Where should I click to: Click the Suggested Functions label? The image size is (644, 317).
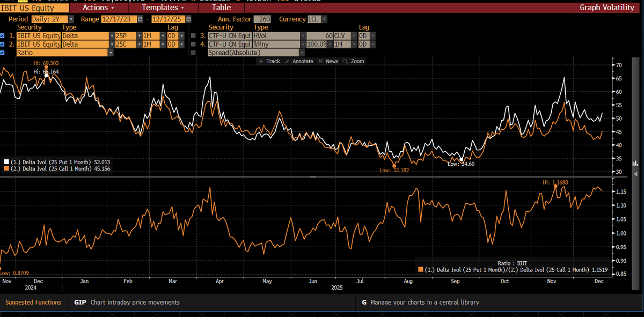coord(33,303)
